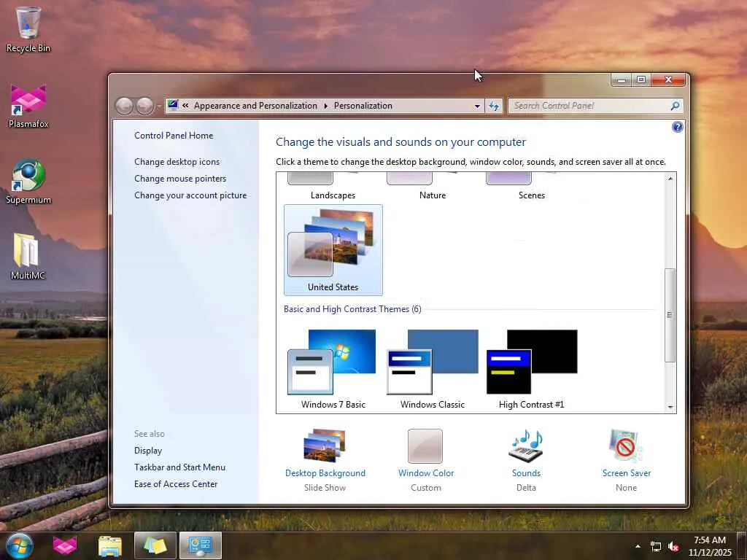Open the Screen Saver link
This screenshot has height=560, width=747.
[x=626, y=472]
